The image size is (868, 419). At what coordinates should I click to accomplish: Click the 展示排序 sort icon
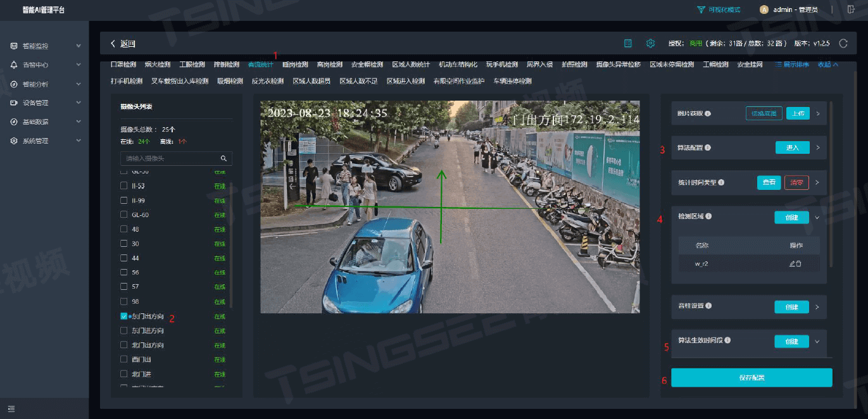(x=778, y=65)
